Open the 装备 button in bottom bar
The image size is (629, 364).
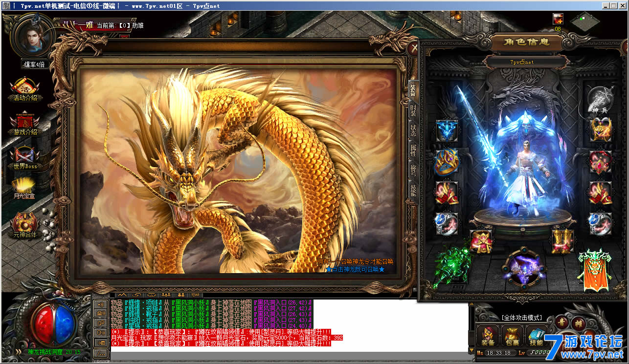click(x=489, y=335)
